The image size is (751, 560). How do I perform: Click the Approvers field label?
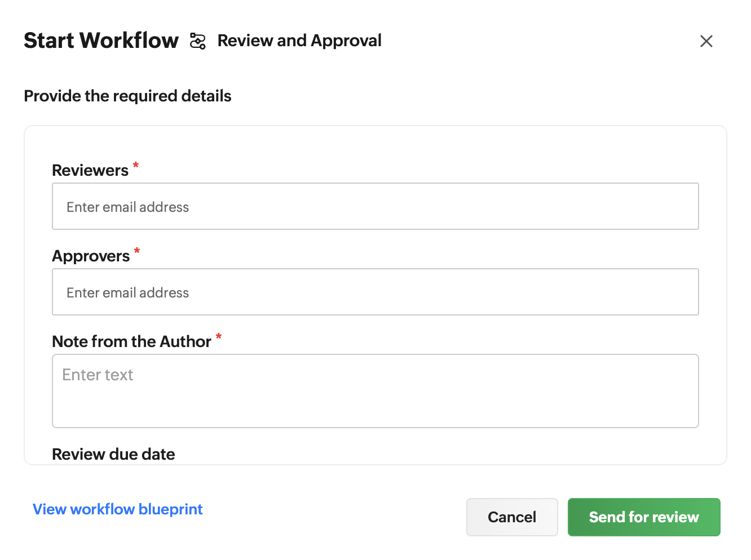pos(91,256)
